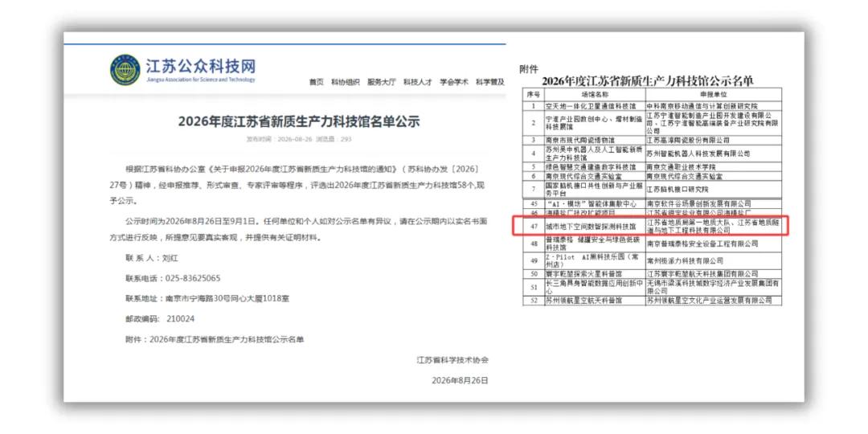
Task: Select the 苏州领航星空文化产业运营发展有限公司 cell
Action: [713, 300]
